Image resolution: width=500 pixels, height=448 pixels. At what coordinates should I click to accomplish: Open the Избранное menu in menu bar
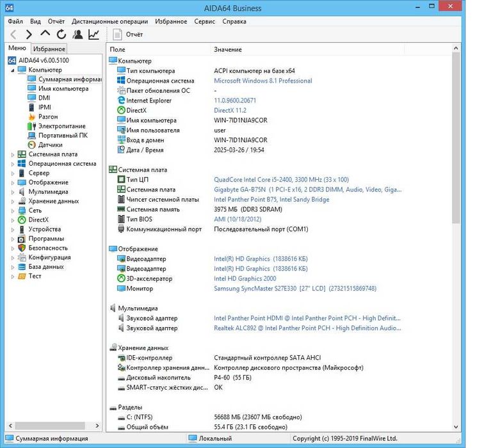click(171, 21)
